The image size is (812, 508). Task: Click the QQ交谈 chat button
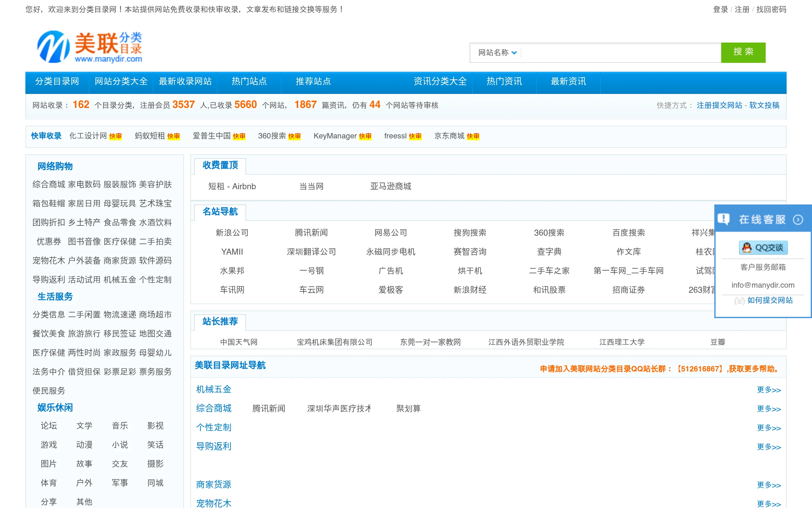point(763,248)
